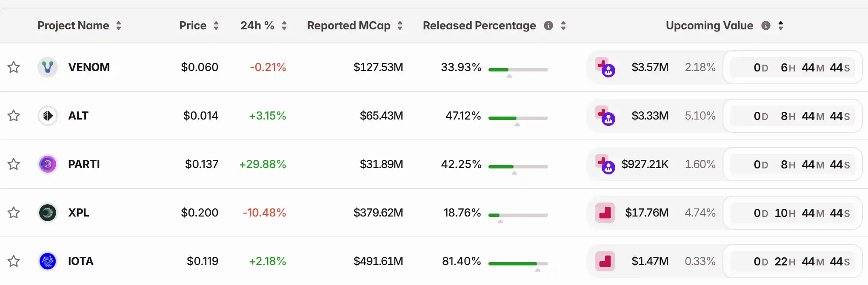
Task: Click the PARTI token logo icon
Action: coord(48,164)
